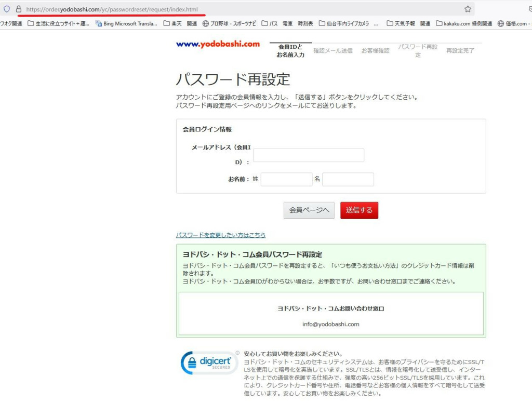532x403 pixels.
Task: Open the Bing Microsoft Translator bookmark
Action: (126, 23)
